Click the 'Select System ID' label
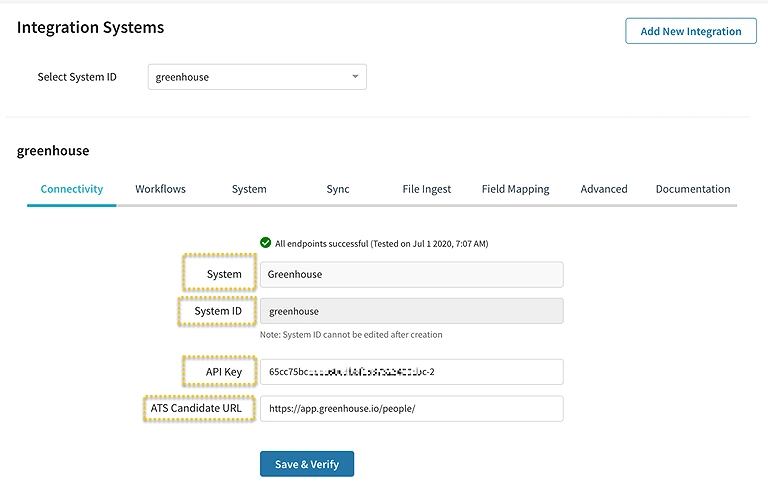 click(x=77, y=77)
